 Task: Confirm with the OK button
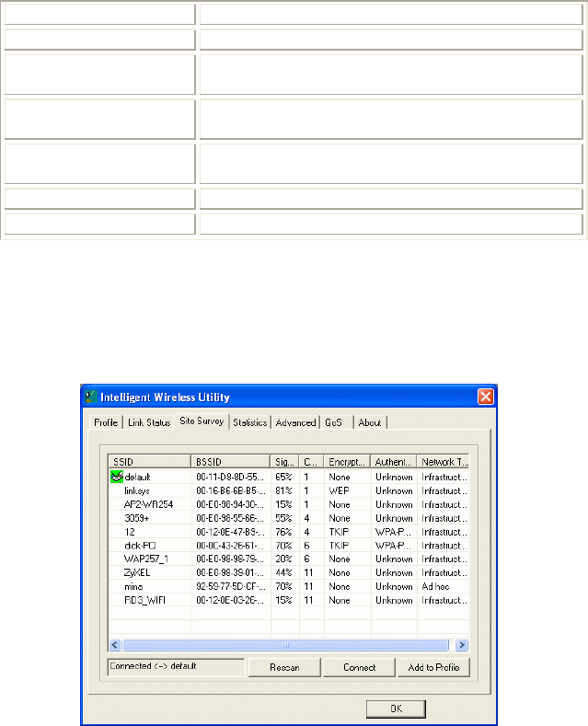coord(396,708)
